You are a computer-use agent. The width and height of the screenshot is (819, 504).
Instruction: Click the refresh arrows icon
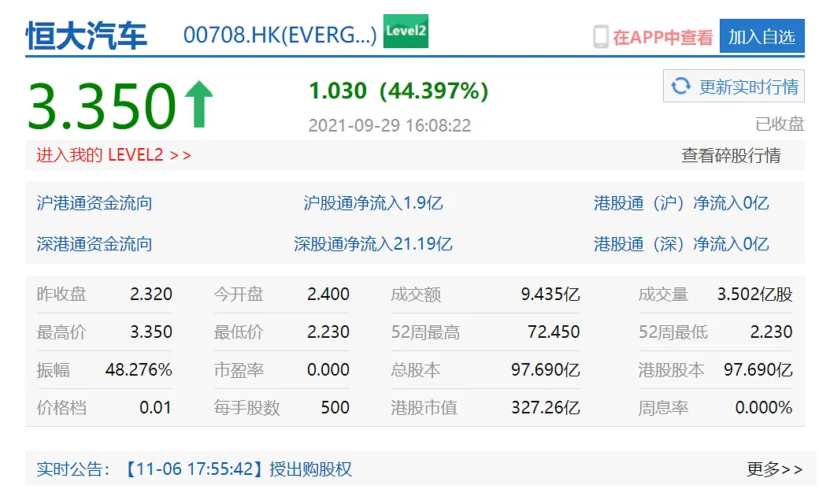(x=680, y=86)
